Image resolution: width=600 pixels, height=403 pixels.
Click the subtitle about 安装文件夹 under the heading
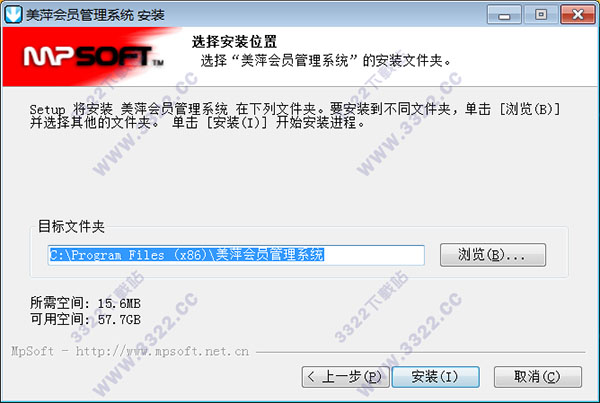click(x=326, y=61)
